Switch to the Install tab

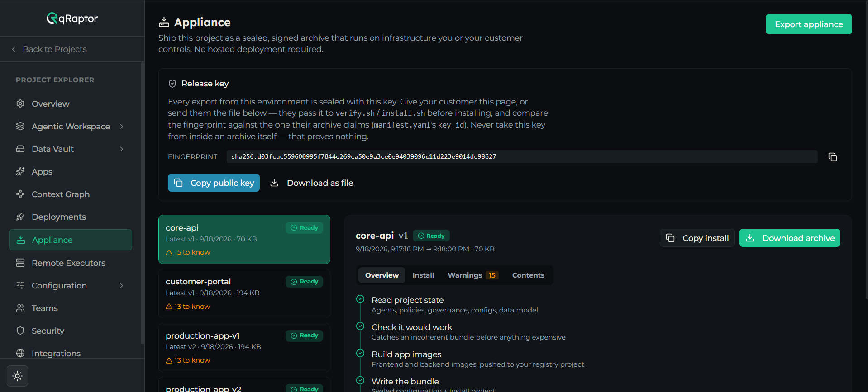pos(423,275)
